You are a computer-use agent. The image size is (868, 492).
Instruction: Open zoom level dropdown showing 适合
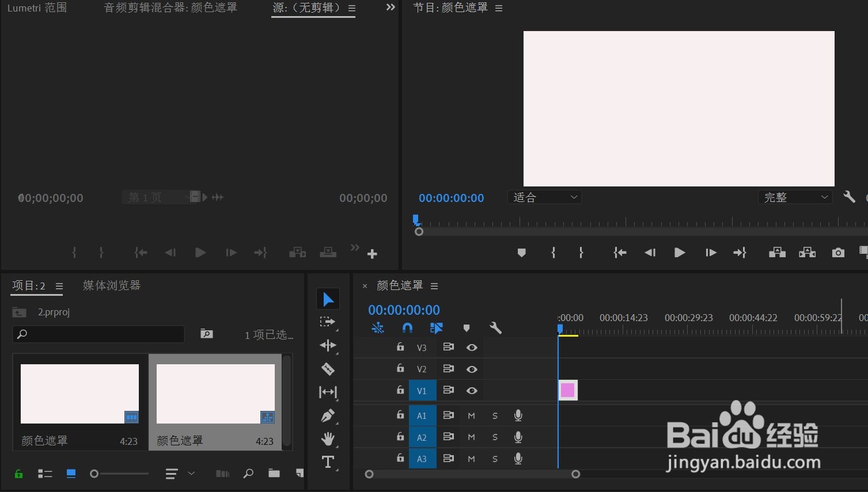pyautogui.click(x=544, y=197)
